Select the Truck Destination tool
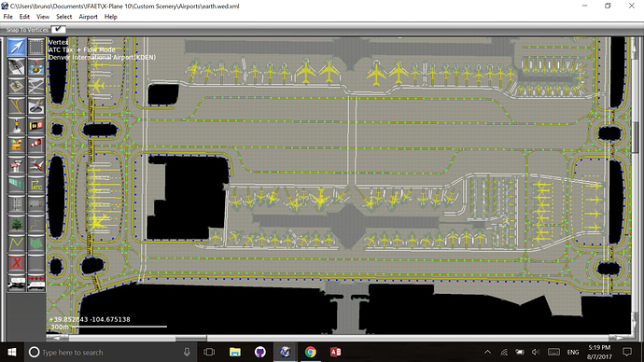Screen dimensions: 644x362 [36, 283]
